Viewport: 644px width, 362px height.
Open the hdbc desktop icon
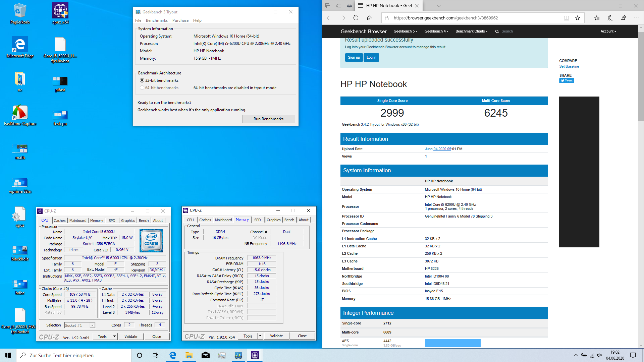click(20, 287)
